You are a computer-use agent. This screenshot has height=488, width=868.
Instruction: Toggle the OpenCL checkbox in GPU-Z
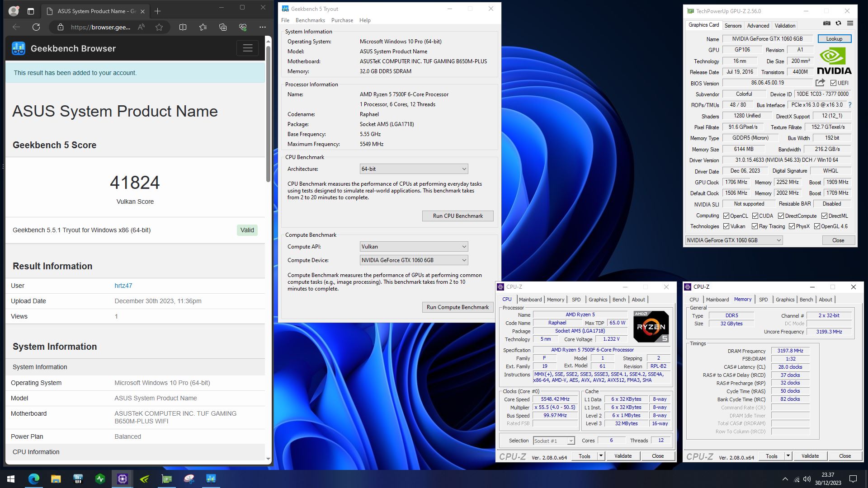point(726,216)
